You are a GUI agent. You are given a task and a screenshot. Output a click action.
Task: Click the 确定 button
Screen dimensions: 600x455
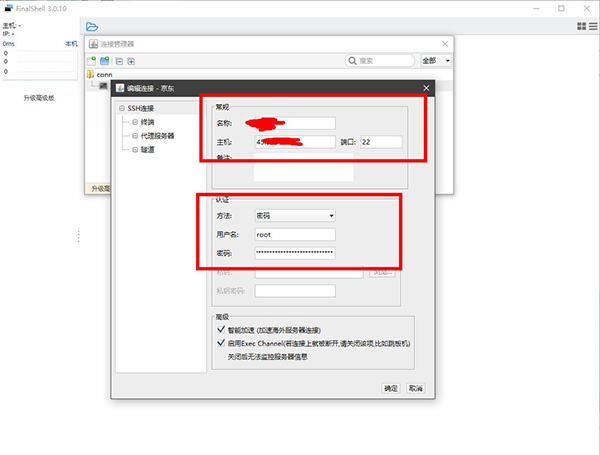click(391, 388)
